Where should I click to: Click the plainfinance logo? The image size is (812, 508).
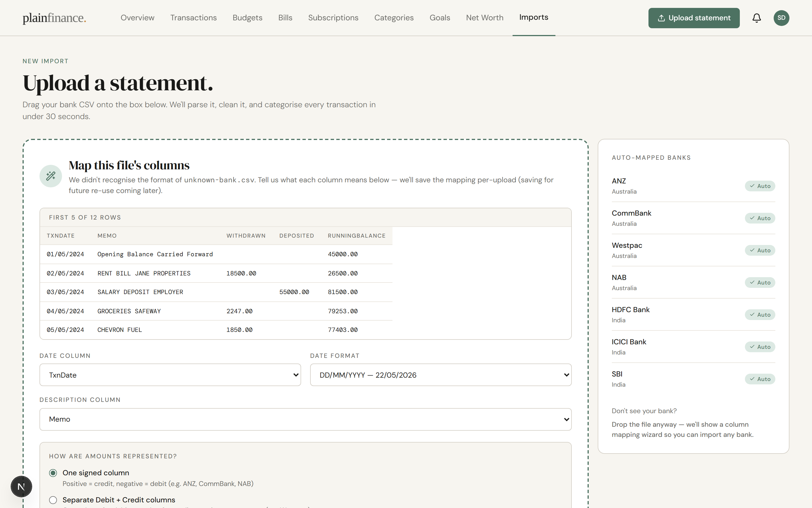(x=54, y=18)
